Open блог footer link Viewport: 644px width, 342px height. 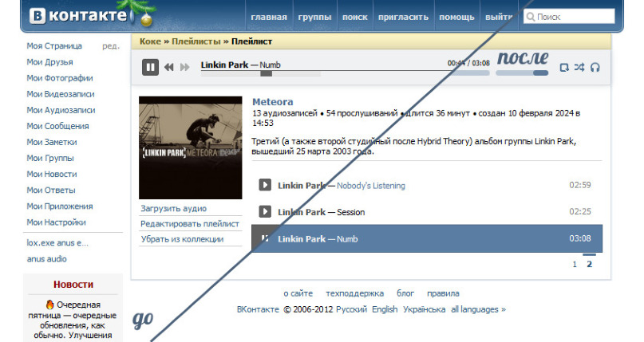[405, 293]
